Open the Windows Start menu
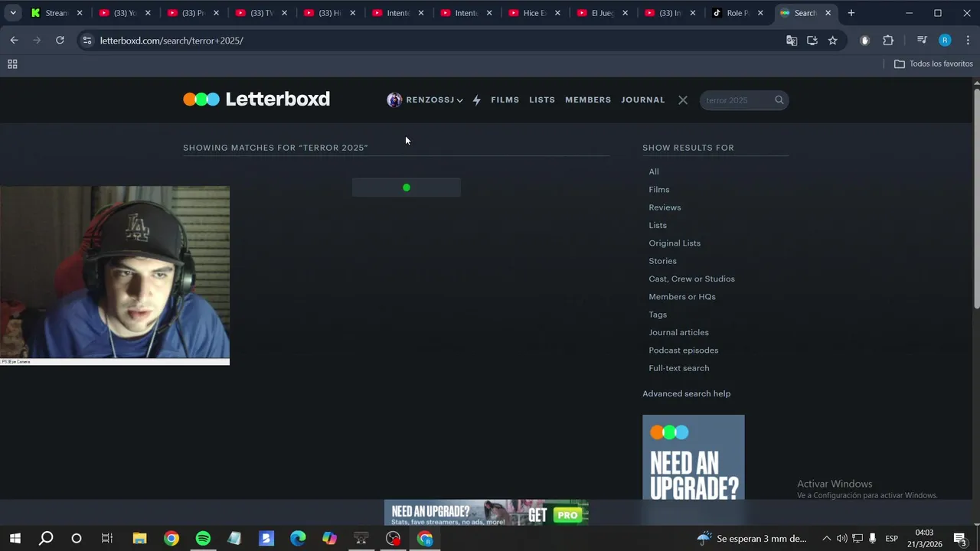This screenshot has height=551, width=980. pyautogui.click(x=15, y=539)
